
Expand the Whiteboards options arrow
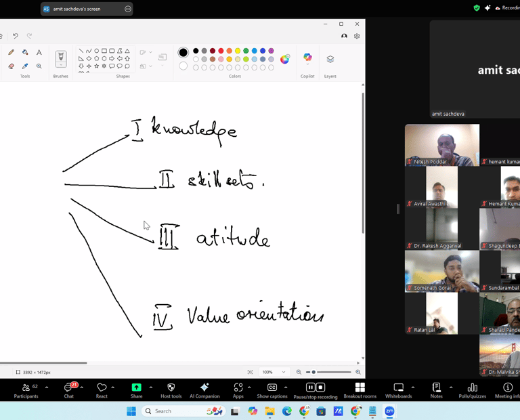click(413, 387)
